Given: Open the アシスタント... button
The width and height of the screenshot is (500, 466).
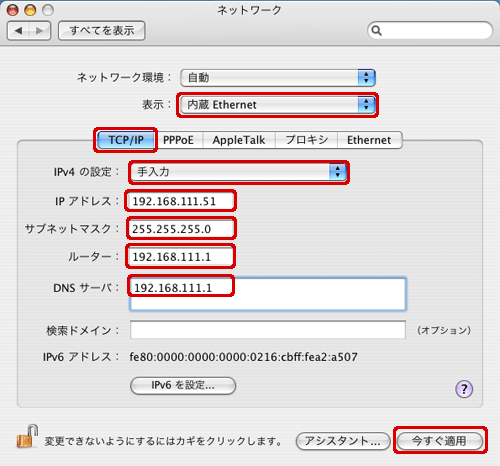Looking at the screenshot, I should (x=343, y=441).
